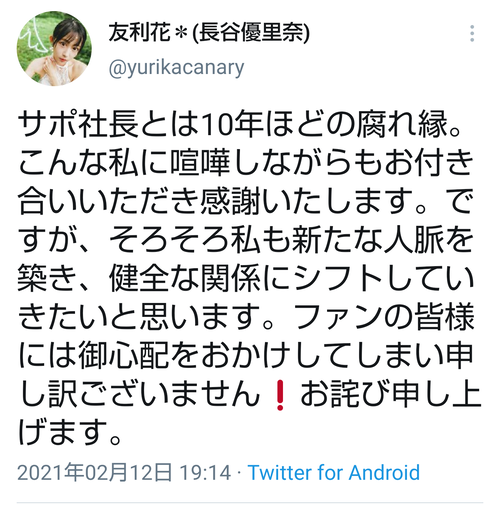Screen dimensions: 500x509
Task: Click the final tweet line げます。
Action: [70, 432]
